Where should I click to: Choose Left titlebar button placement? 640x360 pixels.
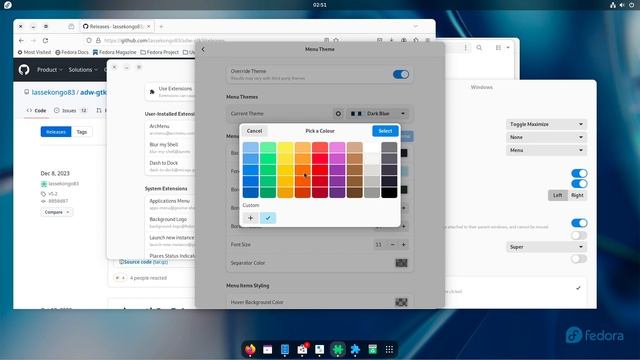[558, 195]
